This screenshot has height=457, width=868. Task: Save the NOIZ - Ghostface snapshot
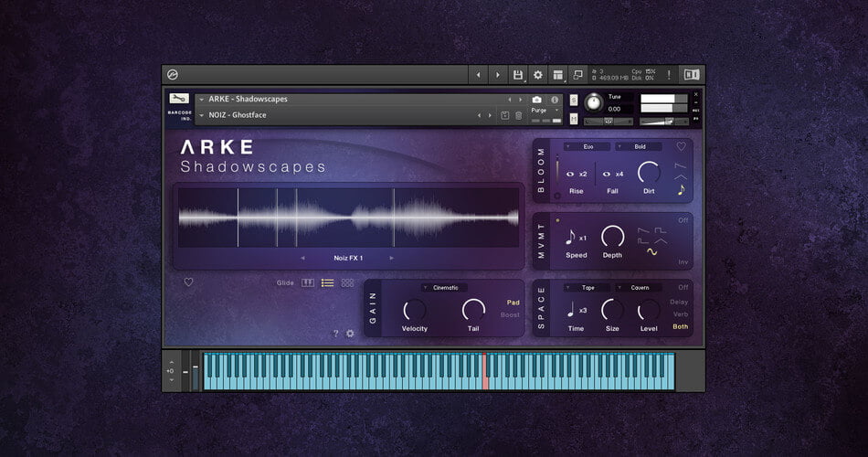[x=505, y=115]
